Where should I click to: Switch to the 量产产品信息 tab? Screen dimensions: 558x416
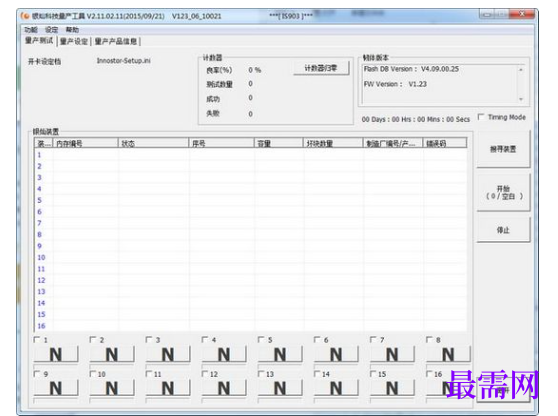click(116, 41)
